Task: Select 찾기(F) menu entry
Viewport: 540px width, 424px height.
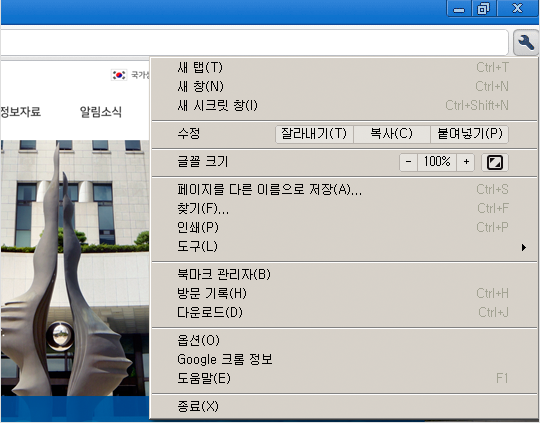Action: [x=344, y=208]
